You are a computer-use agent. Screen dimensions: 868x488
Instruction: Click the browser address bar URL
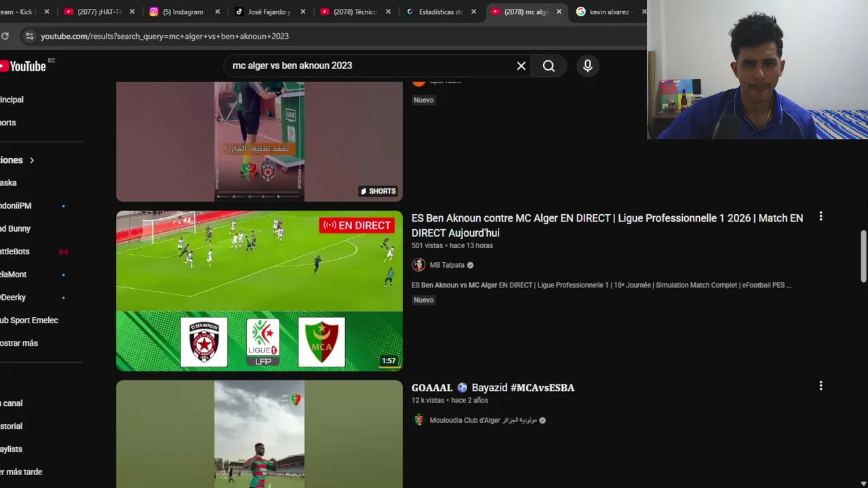coord(165,36)
